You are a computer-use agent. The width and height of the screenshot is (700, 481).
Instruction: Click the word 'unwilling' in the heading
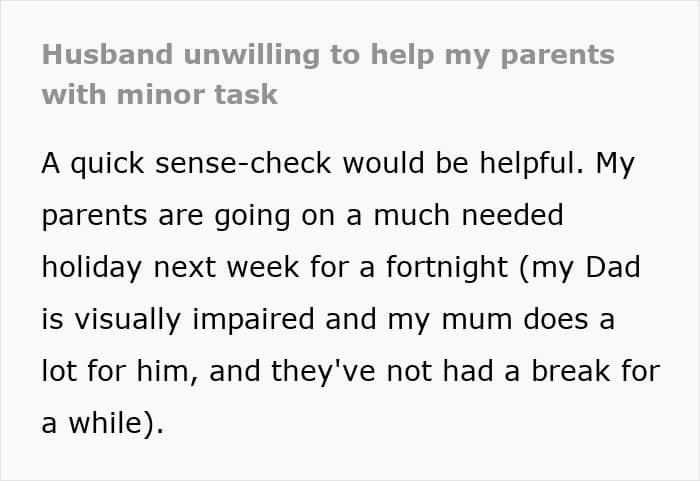(x=252, y=56)
